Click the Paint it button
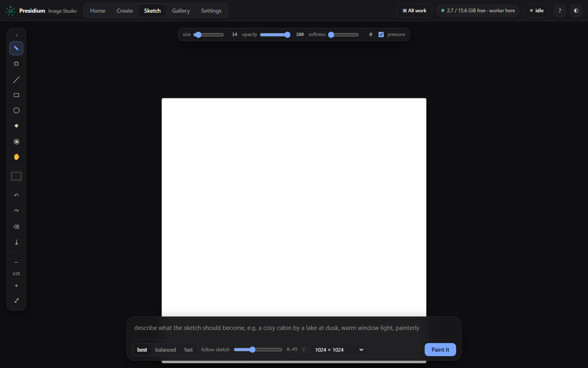The height and width of the screenshot is (368, 588). [440, 350]
